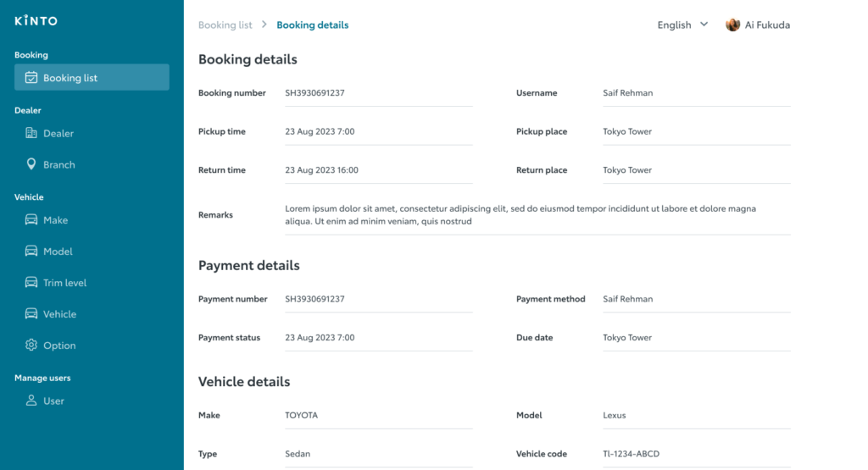Click the KINTO logo
Screen dimensions: 868x470
36,20
